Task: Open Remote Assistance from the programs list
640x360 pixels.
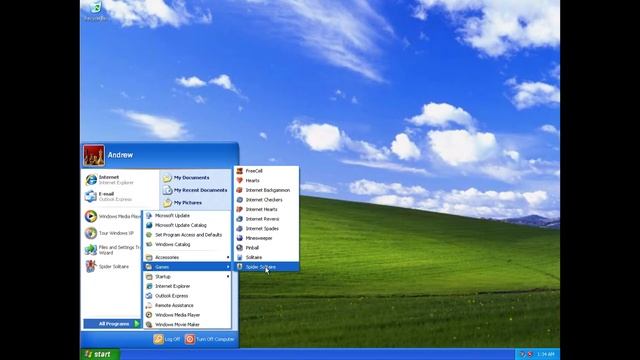Action: (187, 305)
